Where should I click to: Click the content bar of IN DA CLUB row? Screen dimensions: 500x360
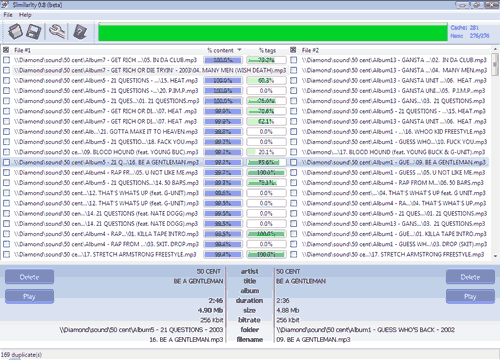pos(223,60)
